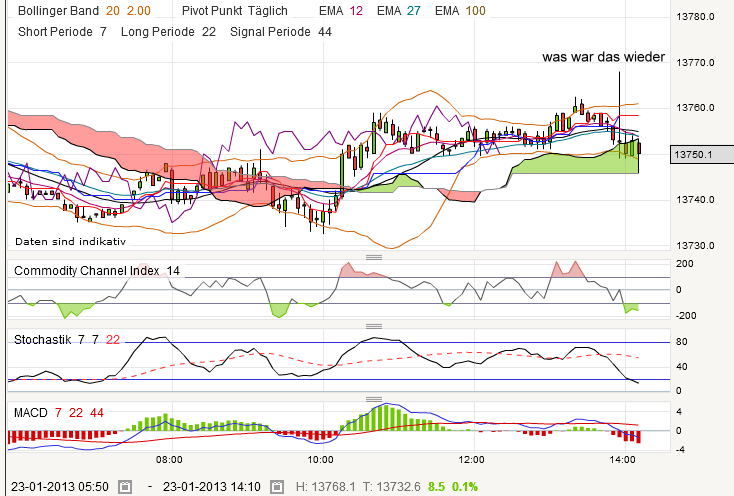Edit Bollinger Band deviation value 2.00
The width and height of the screenshot is (734, 496).
click(x=139, y=11)
